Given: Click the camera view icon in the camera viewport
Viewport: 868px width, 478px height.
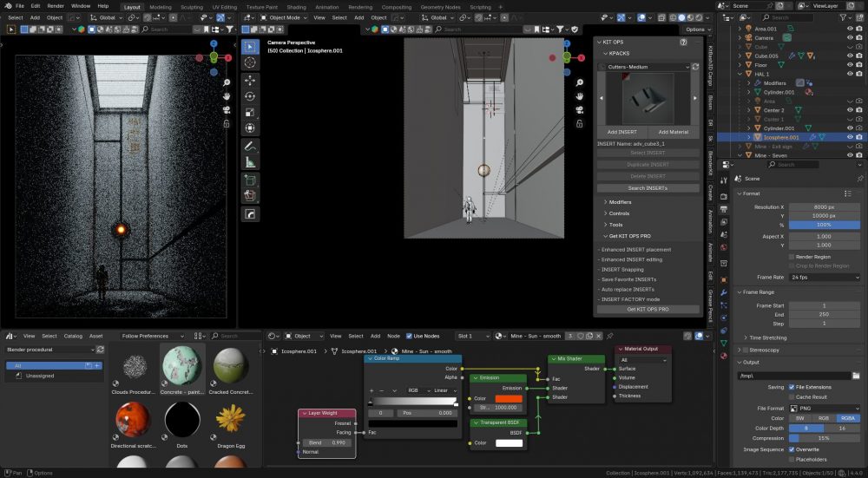Looking at the screenshot, I should click(x=579, y=110).
